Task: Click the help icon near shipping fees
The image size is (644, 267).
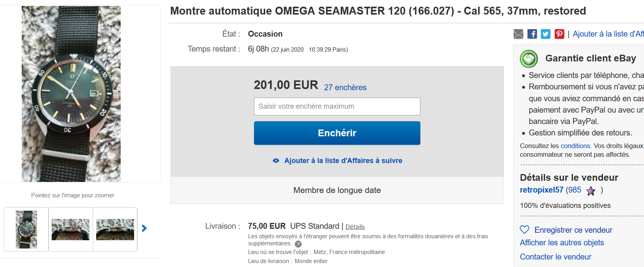Action: 298,244
